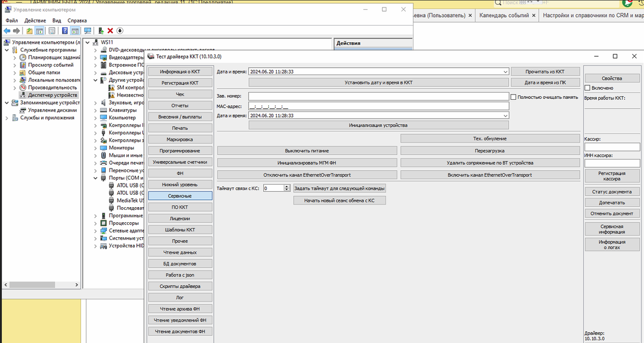
Task: Expand the Звуковые, игровые devices node
Action: 96,103
